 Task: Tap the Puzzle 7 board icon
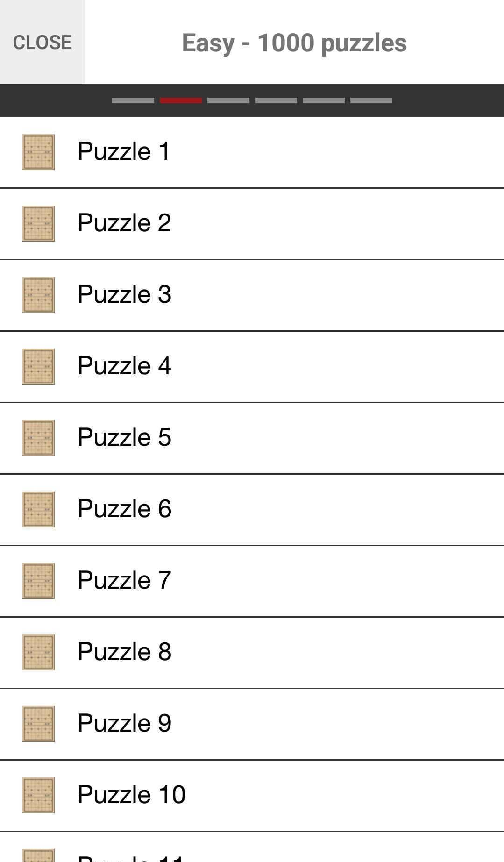click(38, 581)
